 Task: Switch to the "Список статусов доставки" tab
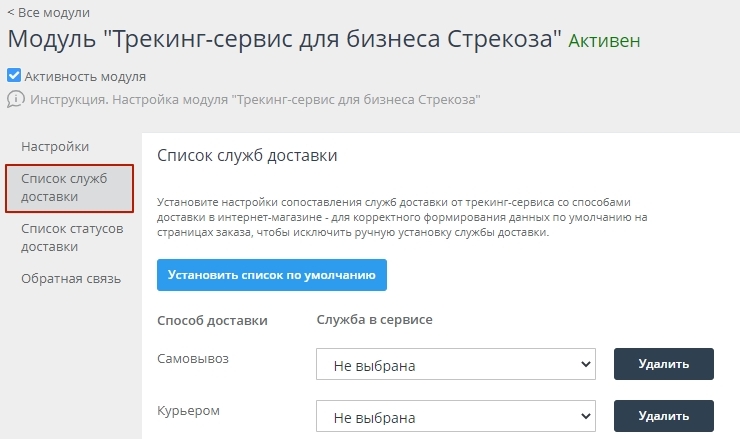[71, 238]
